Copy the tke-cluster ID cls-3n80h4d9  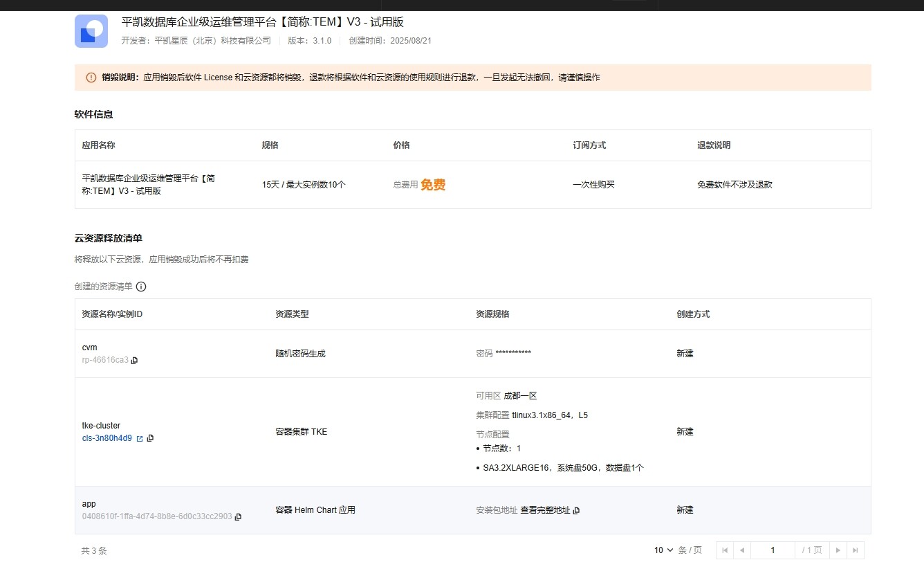151,439
